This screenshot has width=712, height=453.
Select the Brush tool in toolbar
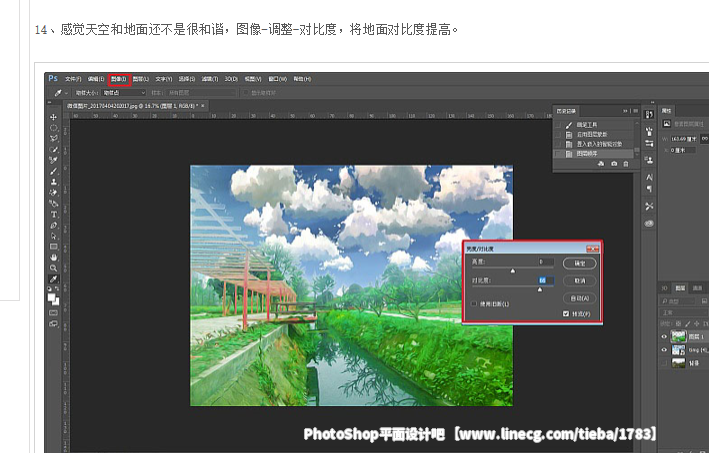(x=54, y=171)
